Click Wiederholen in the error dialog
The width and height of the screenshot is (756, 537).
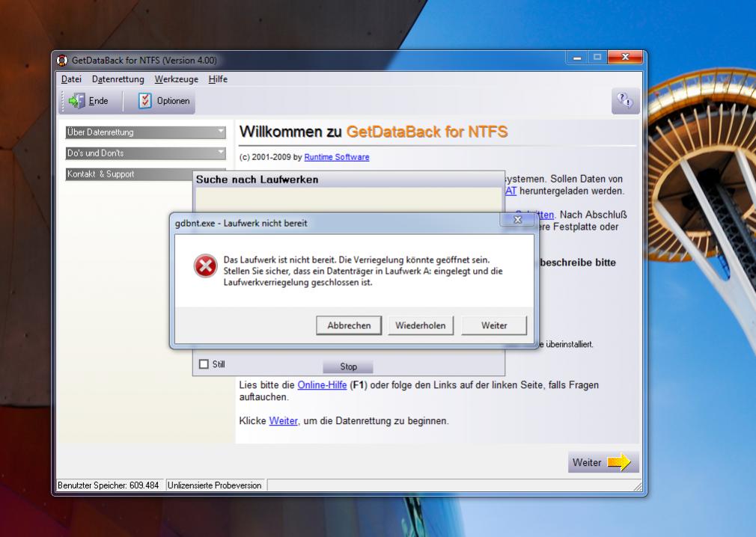421,325
